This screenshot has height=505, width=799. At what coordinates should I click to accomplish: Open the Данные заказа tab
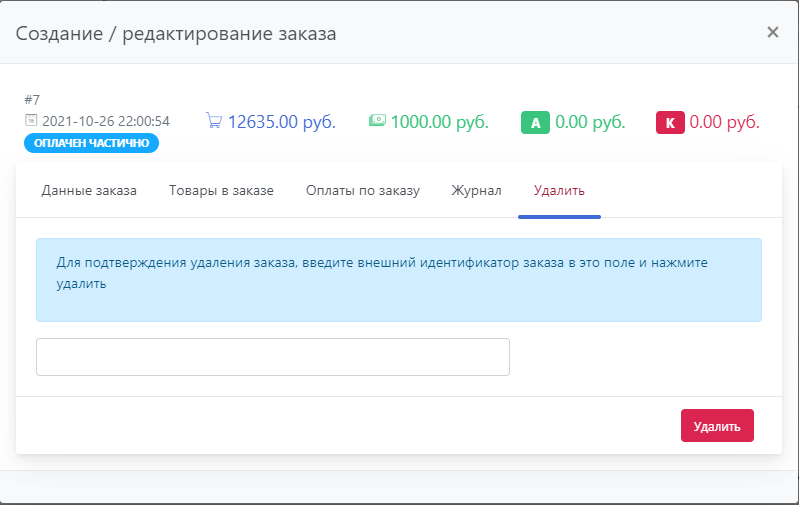[89, 190]
